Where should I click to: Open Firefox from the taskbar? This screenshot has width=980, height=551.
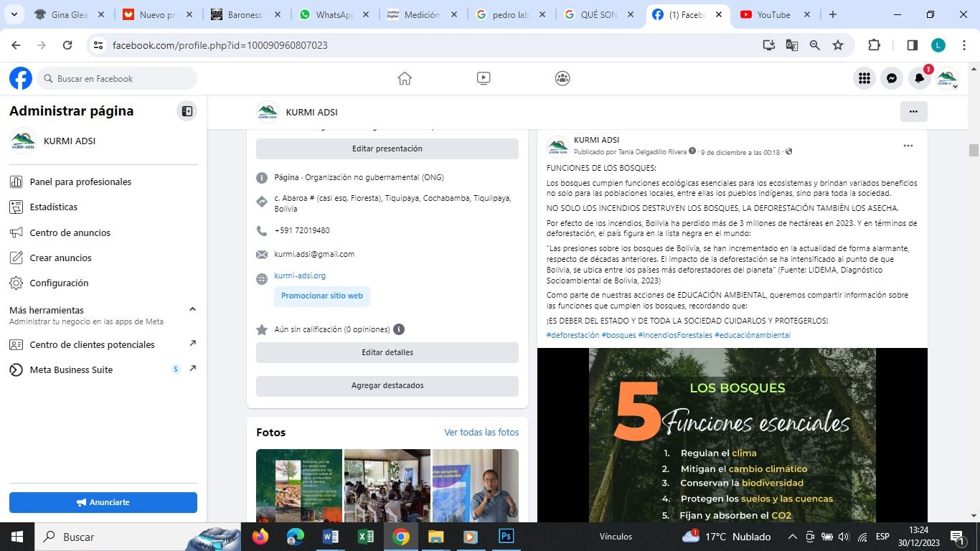pos(260,537)
